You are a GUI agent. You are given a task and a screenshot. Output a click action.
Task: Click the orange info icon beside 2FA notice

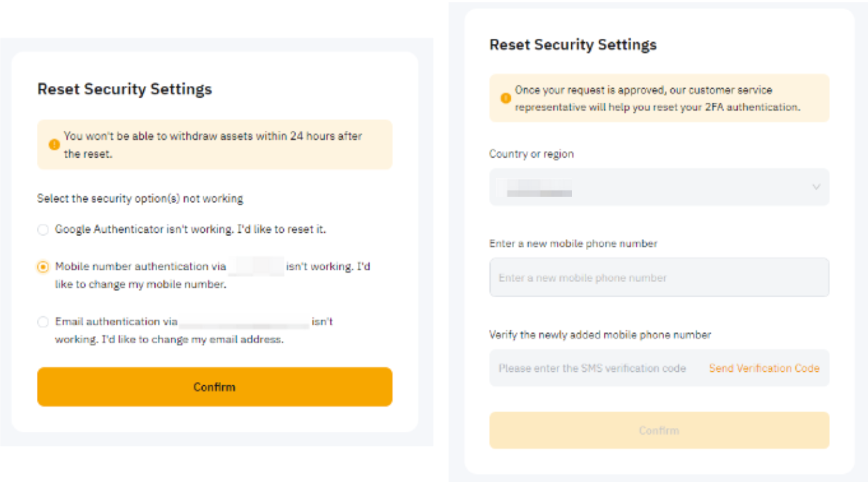(505, 98)
